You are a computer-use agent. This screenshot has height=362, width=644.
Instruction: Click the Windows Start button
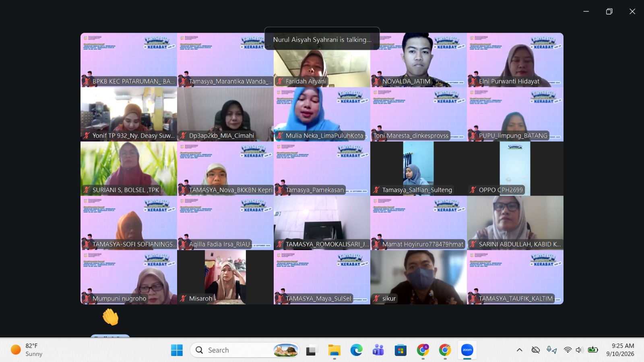[177, 350]
